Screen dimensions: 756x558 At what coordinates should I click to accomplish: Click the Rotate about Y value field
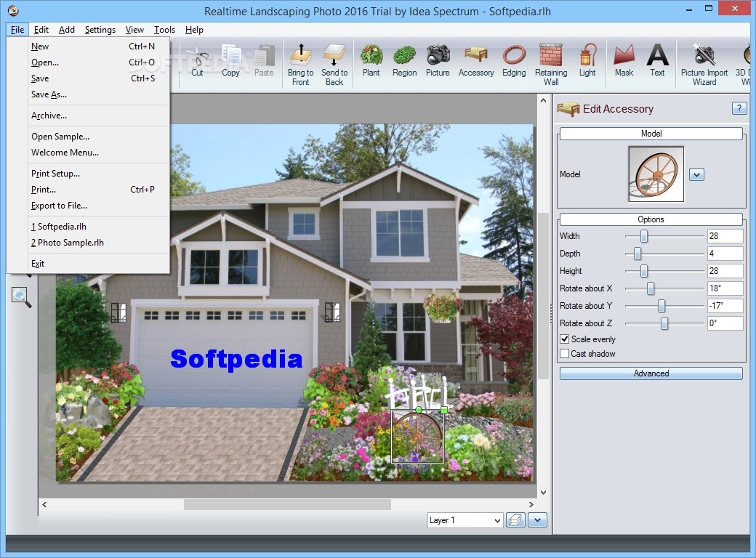(x=725, y=305)
